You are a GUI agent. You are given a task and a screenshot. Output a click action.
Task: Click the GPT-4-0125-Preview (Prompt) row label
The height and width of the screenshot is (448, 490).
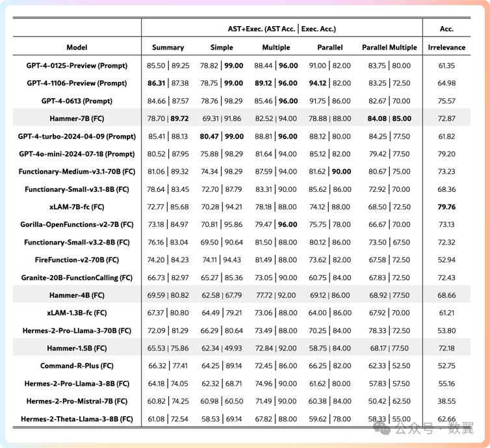pos(77,66)
